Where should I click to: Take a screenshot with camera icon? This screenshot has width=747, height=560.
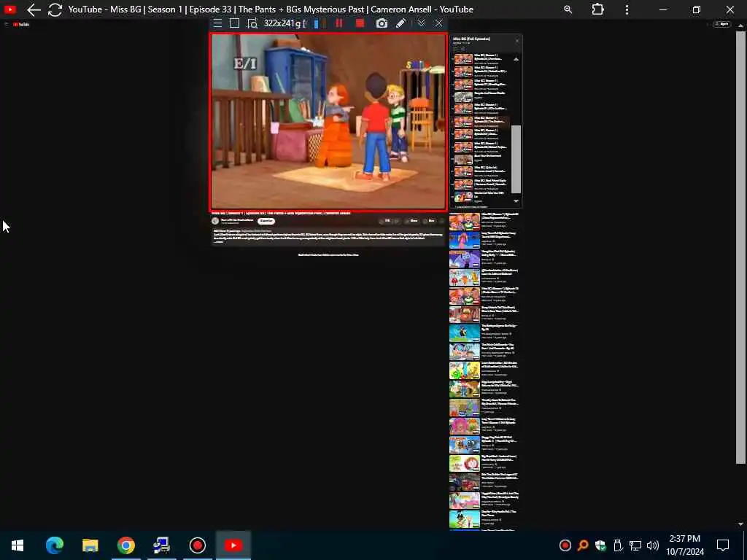[x=382, y=23]
